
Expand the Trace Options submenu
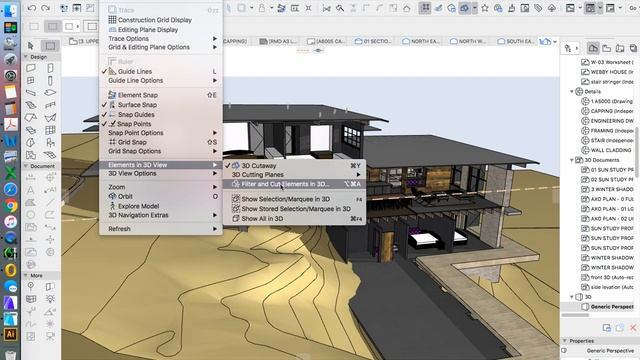click(161, 38)
